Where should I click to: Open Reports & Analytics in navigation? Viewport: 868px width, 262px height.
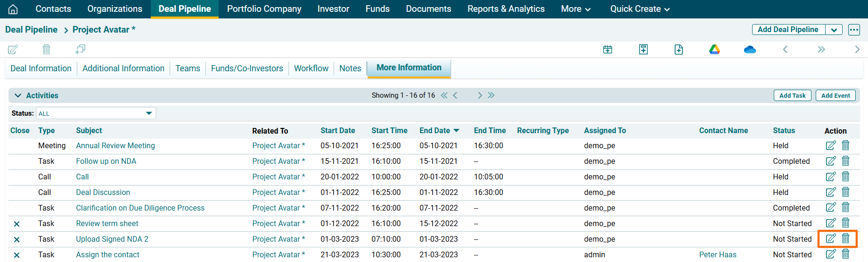(x=506, y=9)
